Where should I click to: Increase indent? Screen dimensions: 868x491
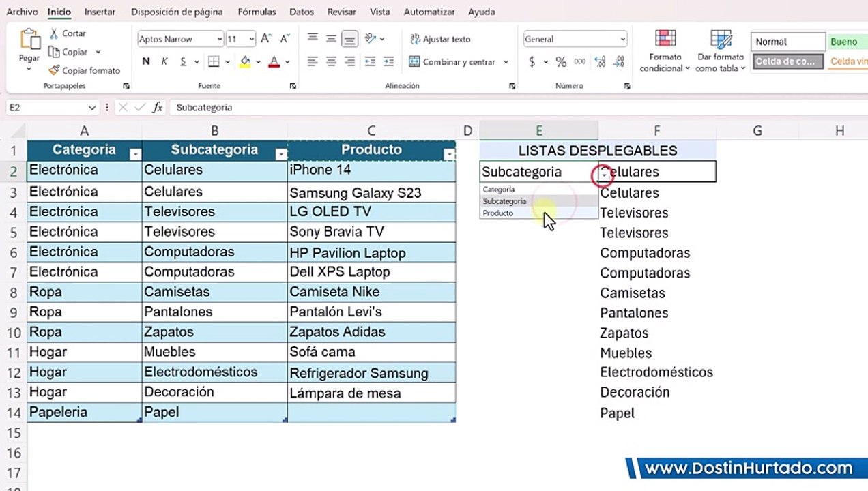388,61
